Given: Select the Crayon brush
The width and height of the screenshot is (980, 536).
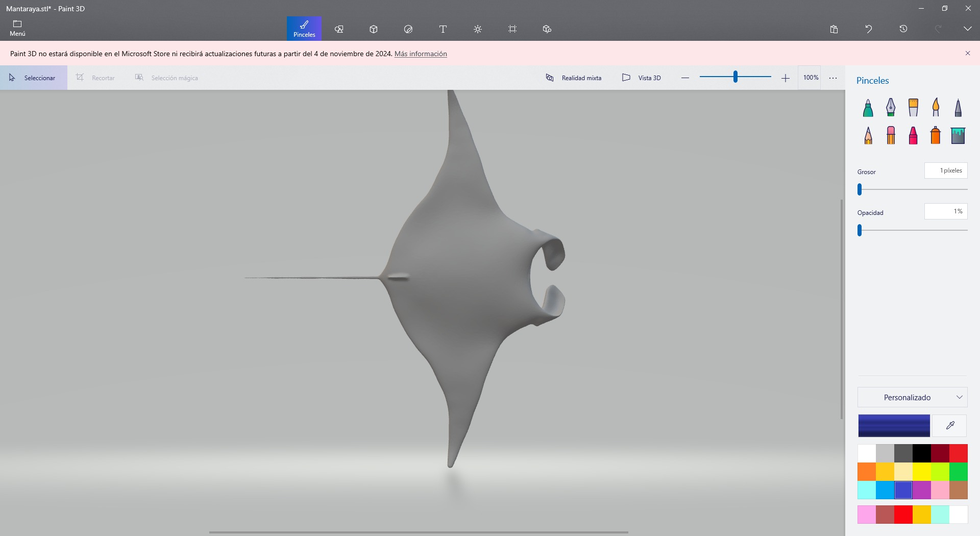Looking at the screenshot, I should (913, 135).
